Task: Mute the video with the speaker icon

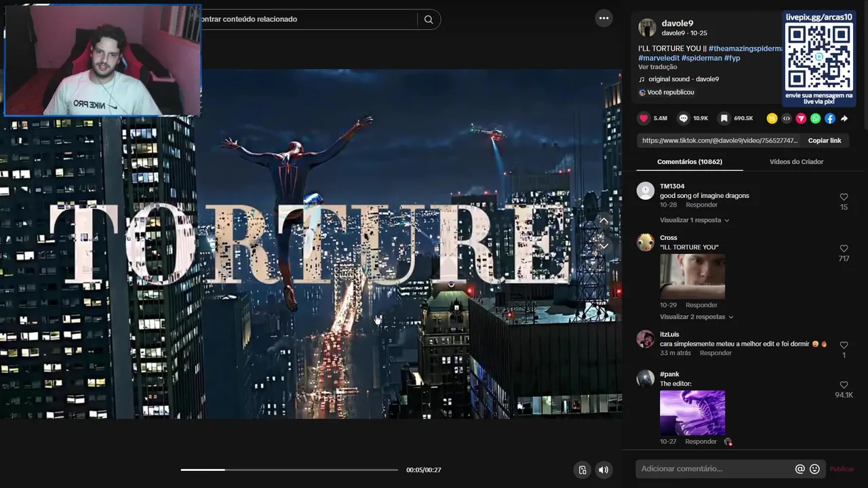Action: [x=604, y=470]
